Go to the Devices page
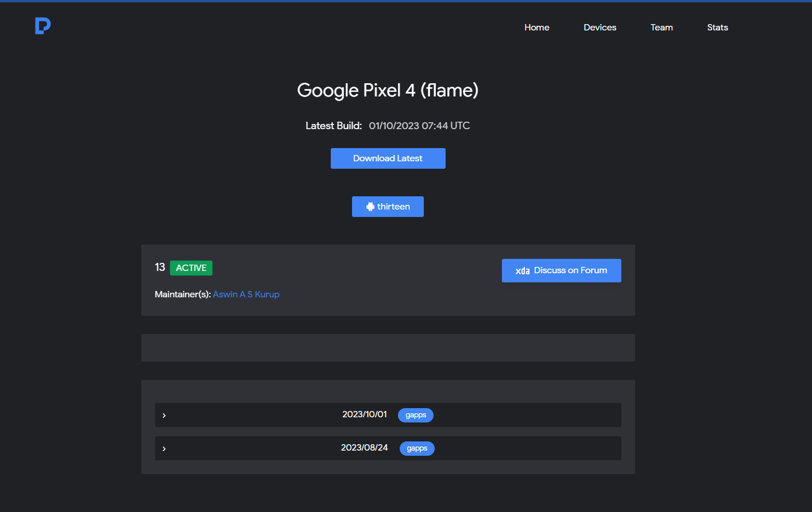Screen dimensions: 812x512 click(600, 28)
